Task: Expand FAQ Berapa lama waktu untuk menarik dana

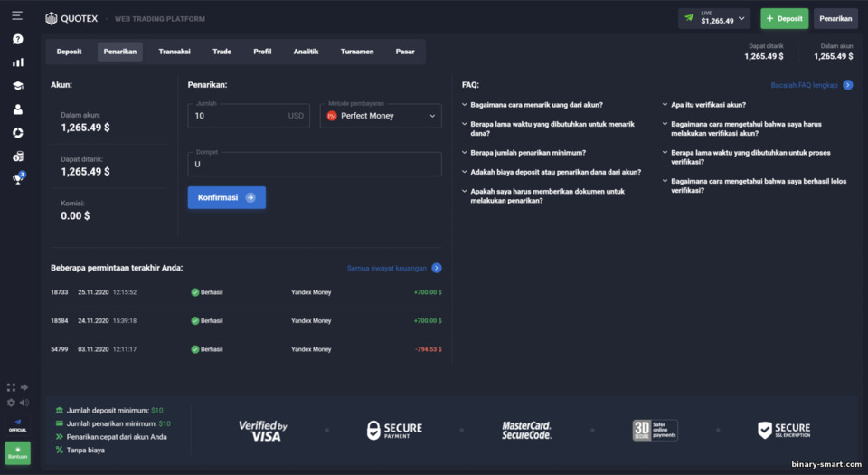Action: point(548,128)
